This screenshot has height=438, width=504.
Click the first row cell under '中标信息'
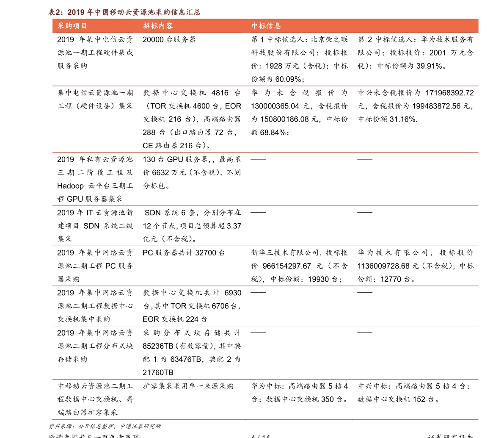(364, 59)
